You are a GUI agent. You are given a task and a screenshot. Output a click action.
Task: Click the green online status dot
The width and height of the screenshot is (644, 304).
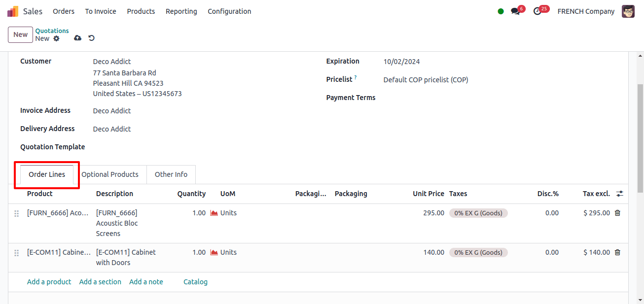501,11
